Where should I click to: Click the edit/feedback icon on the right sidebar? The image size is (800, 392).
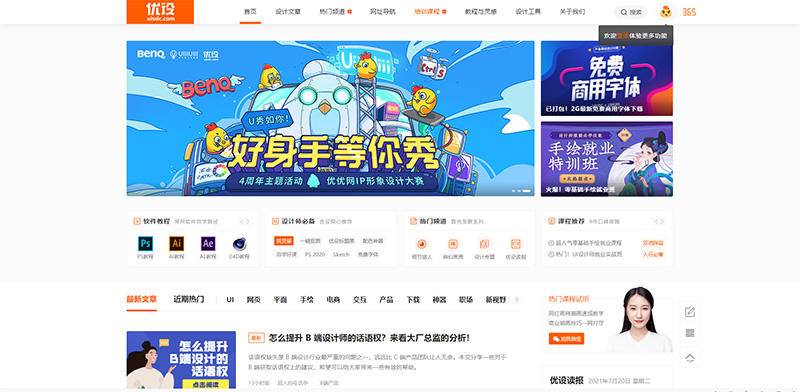(690, 312)
